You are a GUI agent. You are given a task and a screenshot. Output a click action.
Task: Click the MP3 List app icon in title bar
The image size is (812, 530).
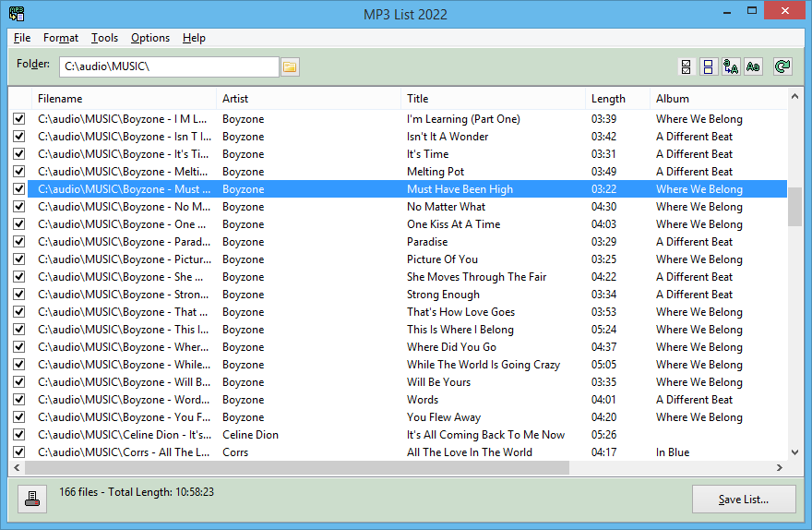[17, 14]
